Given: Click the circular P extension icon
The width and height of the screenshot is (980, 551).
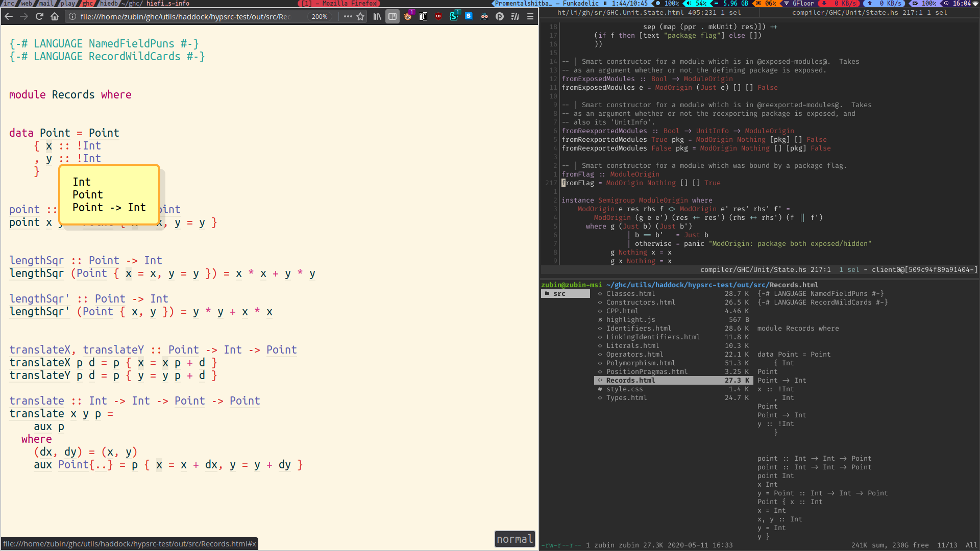Looking at the screenshot, I should [x=500, y=16].
